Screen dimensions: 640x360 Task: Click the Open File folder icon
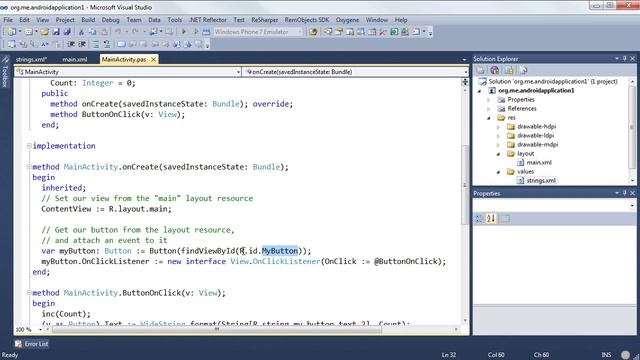44,31
